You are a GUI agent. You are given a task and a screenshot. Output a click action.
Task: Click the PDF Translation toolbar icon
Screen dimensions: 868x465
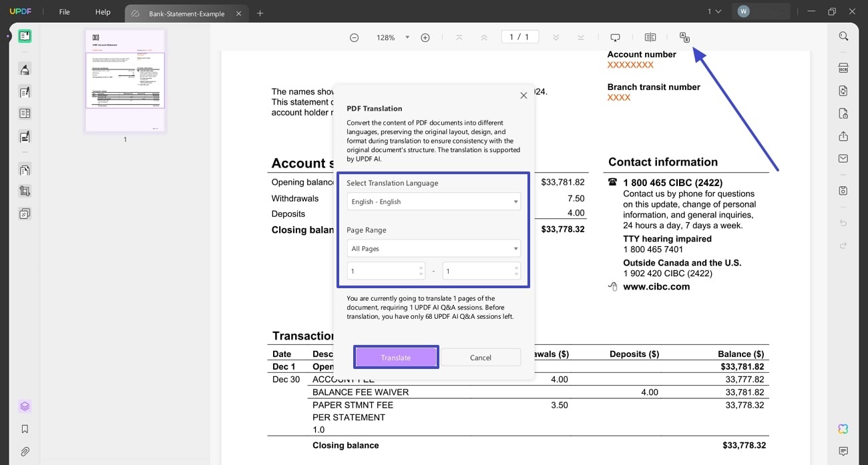pyautogui.click(x=684, y=37)
